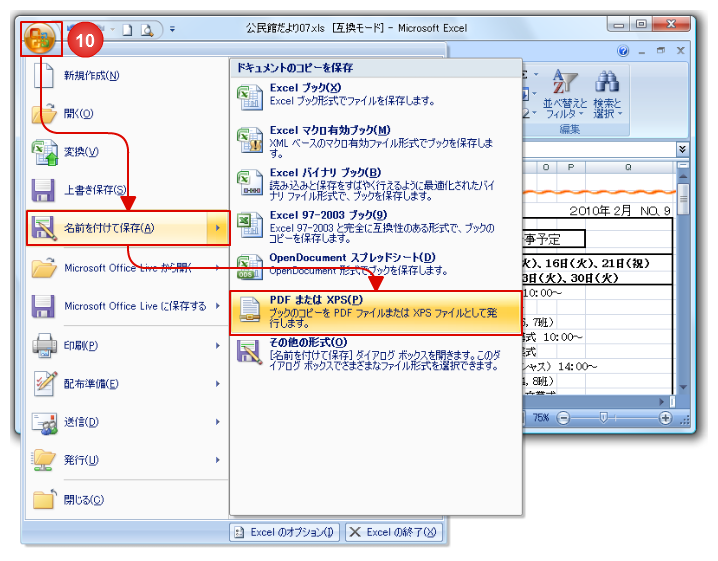Save as Excel ブック(X) format
The image size is (718, 561).
(x=375, y=97)
